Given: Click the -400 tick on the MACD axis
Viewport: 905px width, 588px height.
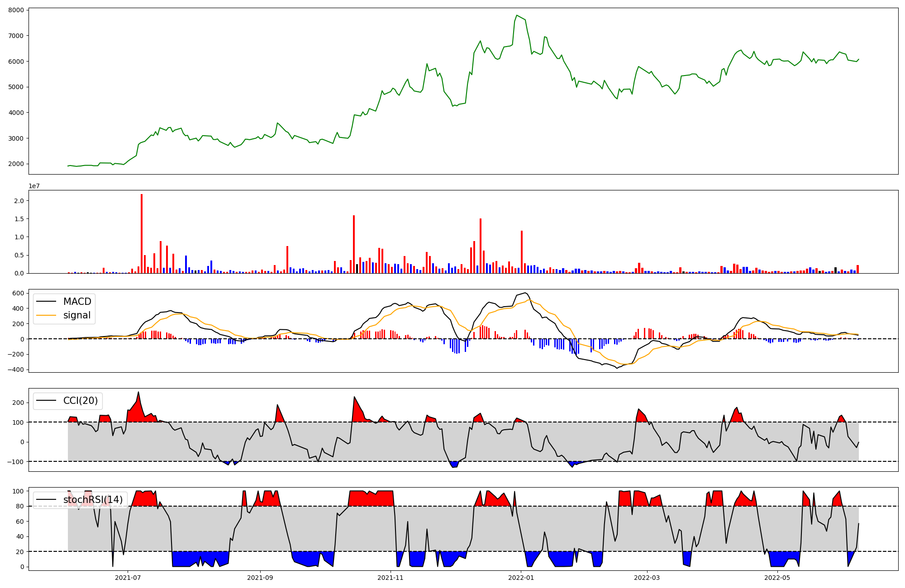Looking at the screenshot, I should 15,370.
